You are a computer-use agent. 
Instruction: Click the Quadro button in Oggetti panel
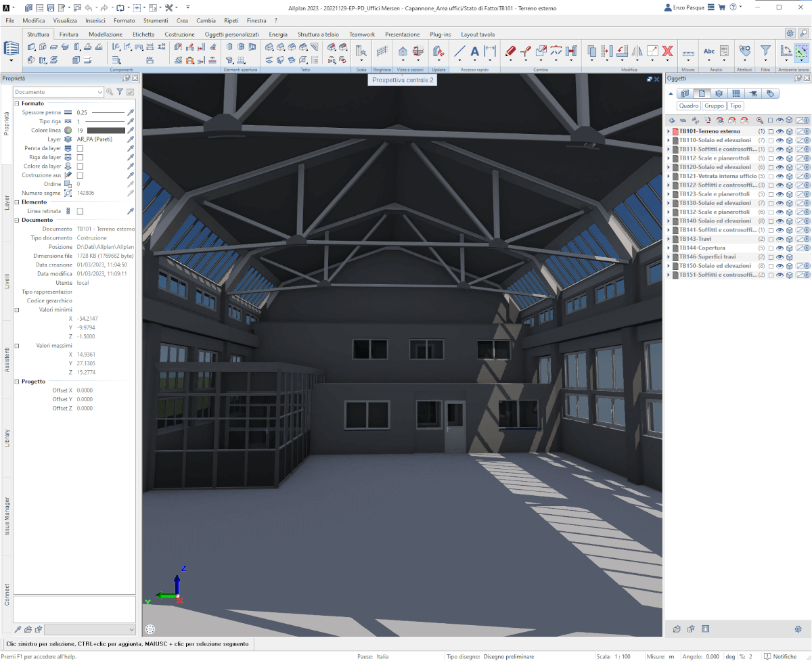[x=689, y=106]
